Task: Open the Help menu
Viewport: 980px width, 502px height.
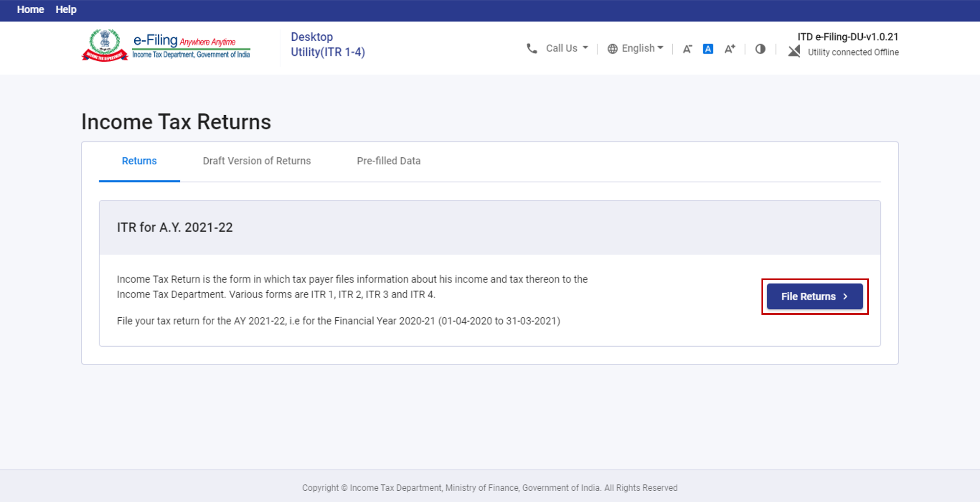Action: tap(66, 9)
